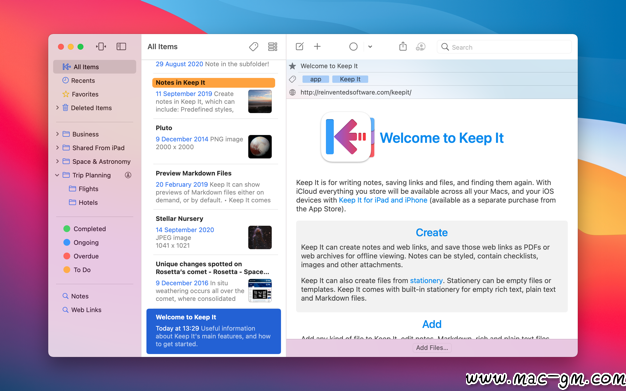Click the Search field
626x391 pixels.
tap(504, 47)
